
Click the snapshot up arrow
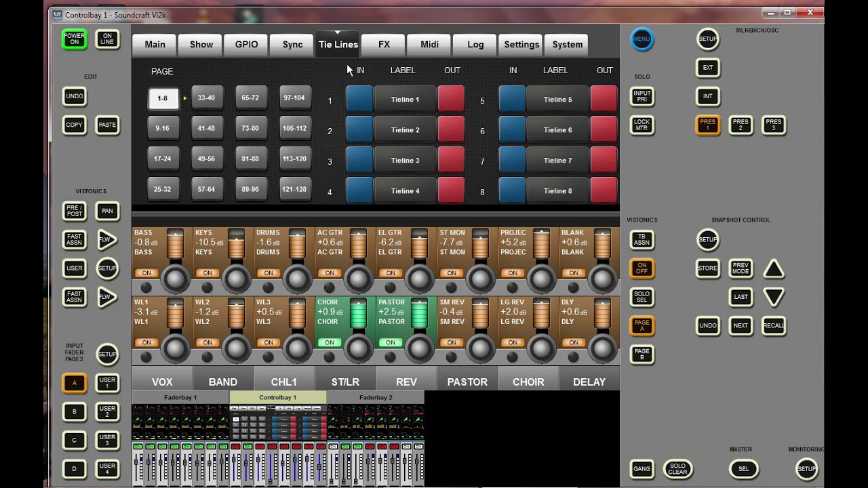[x=774, y=269]
